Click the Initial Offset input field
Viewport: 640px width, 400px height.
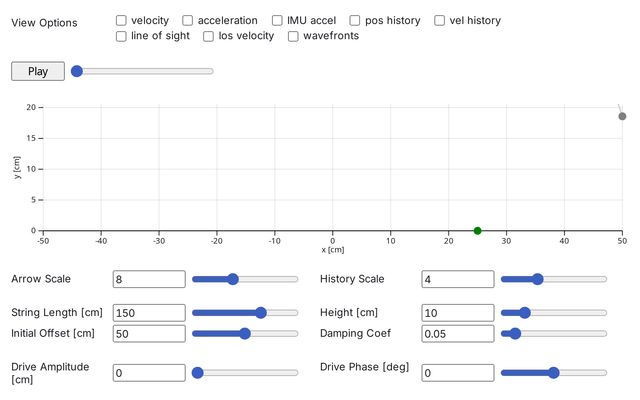(149, 333)
